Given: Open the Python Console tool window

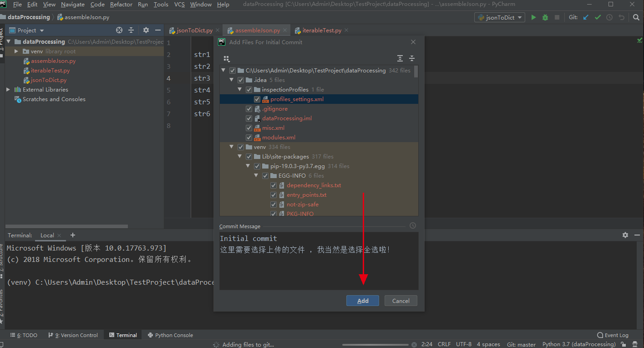Looking at the screenshot, I should point(170,335).
